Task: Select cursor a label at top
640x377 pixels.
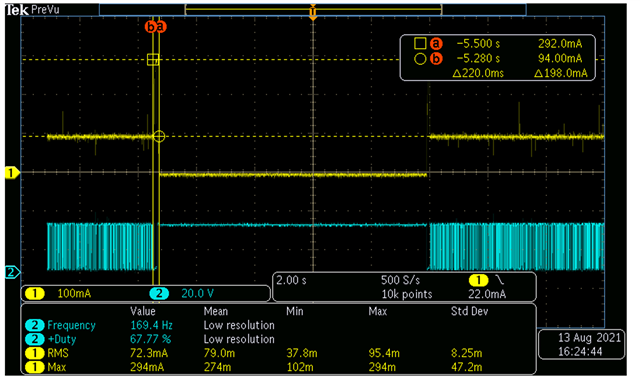Action: pyautogui.click(x=160, y=27)
